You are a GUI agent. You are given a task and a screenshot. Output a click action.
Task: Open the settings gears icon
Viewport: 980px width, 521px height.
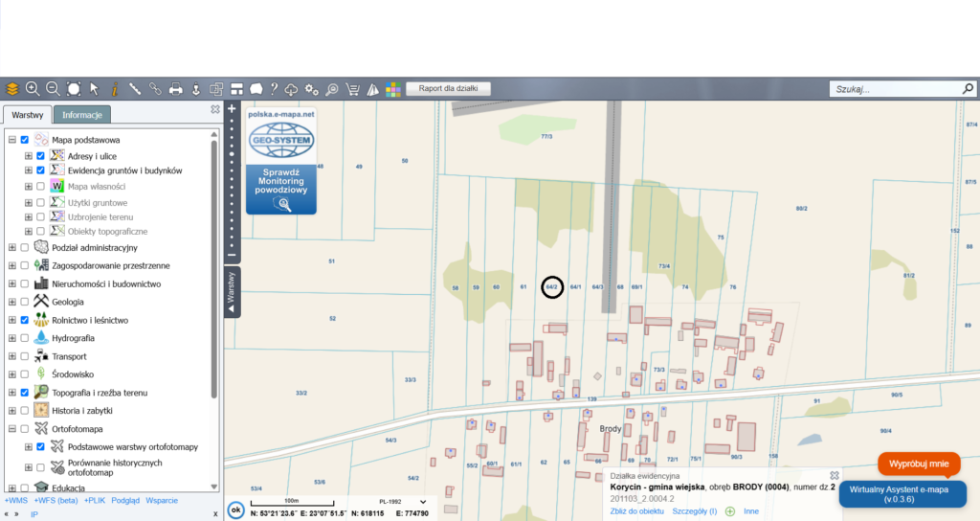point(312,89)
